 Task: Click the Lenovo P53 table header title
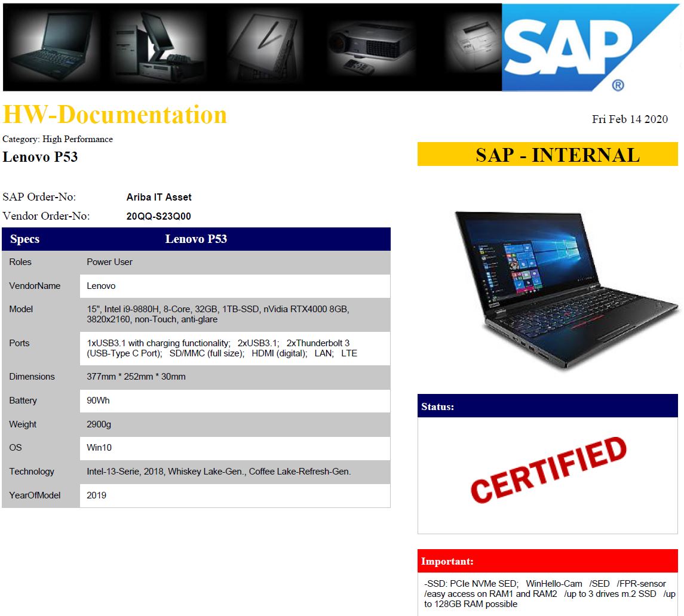(x=196, y=239)
